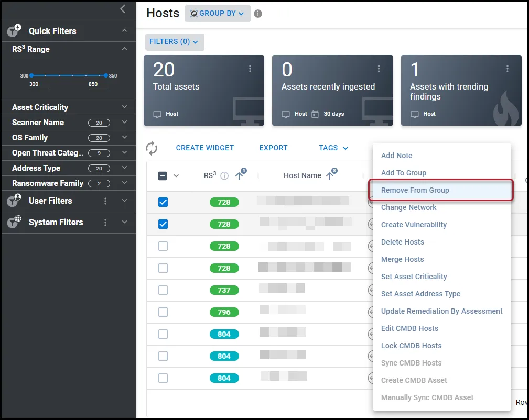Click the System Filters funnel icon

[x=14, y=222]
